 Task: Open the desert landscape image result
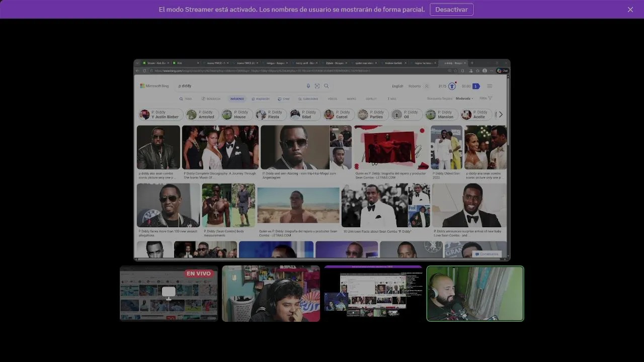pyautogui.click(x=298, y=205)
